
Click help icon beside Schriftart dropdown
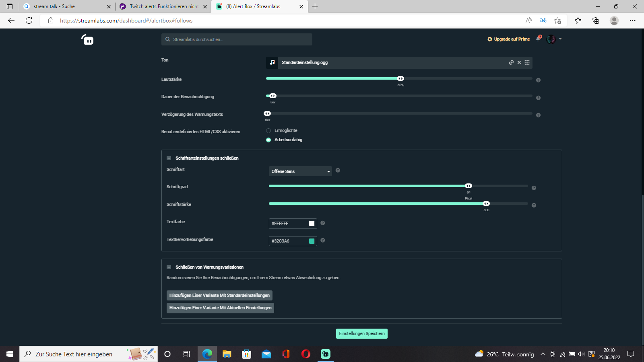pos(338,171)
